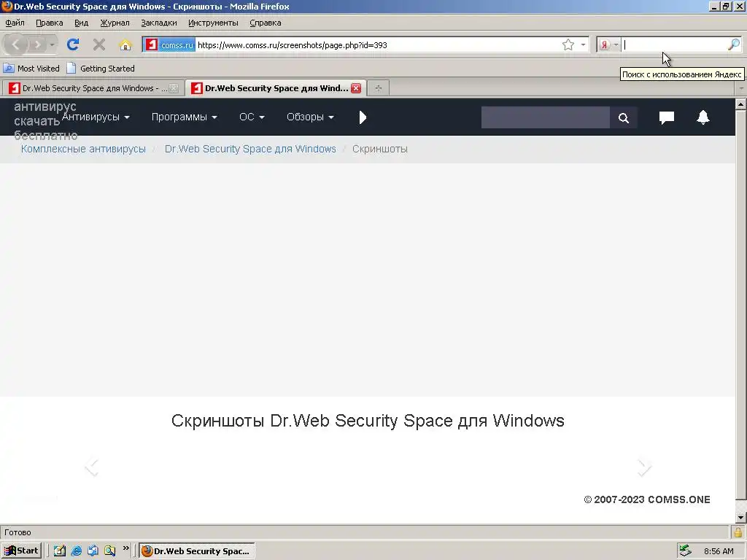Minimize the Firefox window
Screen dimensions: 747x560
(714, 7)
